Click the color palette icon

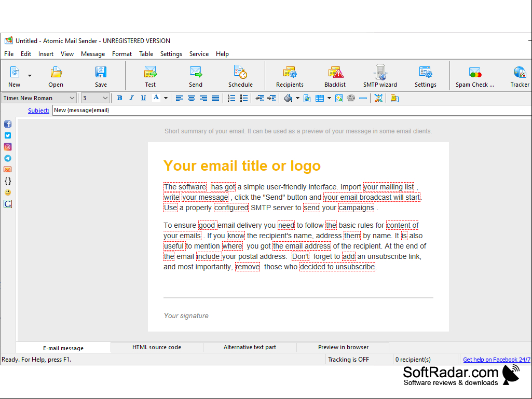click(351, 98)
